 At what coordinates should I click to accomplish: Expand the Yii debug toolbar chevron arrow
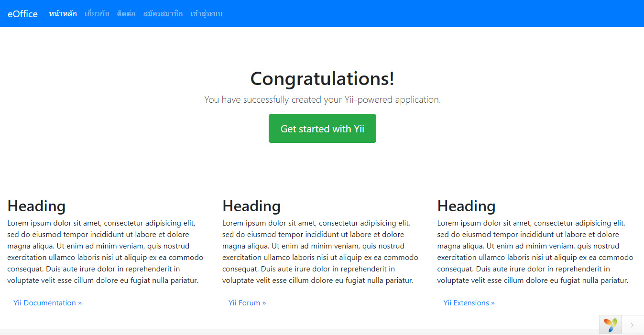632,325
